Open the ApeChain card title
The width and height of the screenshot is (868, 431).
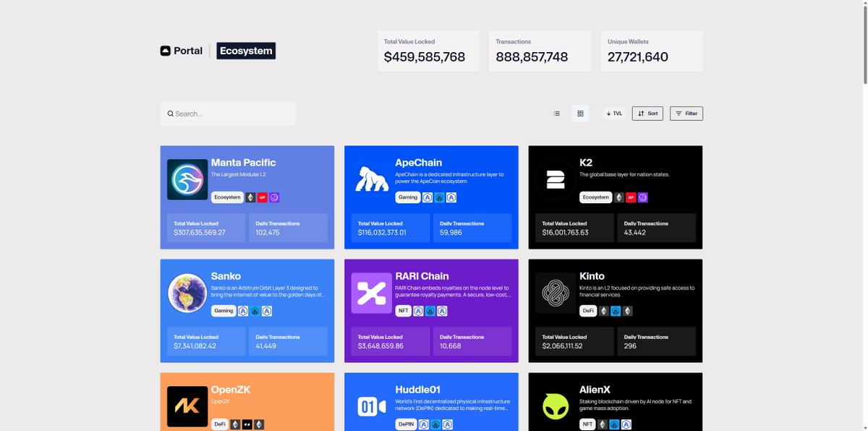419,163
